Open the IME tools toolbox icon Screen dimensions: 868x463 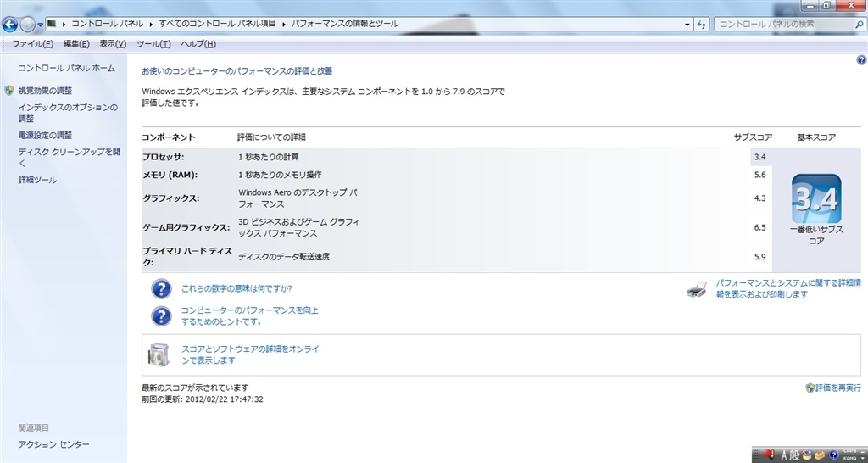pyautogui.click(x=821, y=455)
